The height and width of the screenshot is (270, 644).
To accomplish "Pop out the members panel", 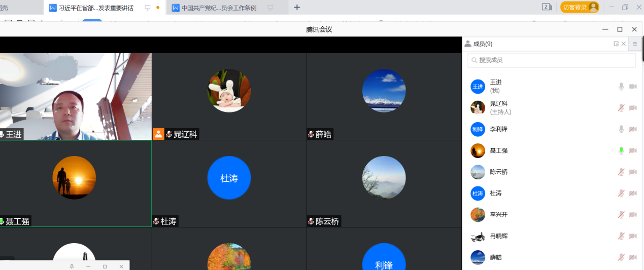I will click(x=616, y=44).
